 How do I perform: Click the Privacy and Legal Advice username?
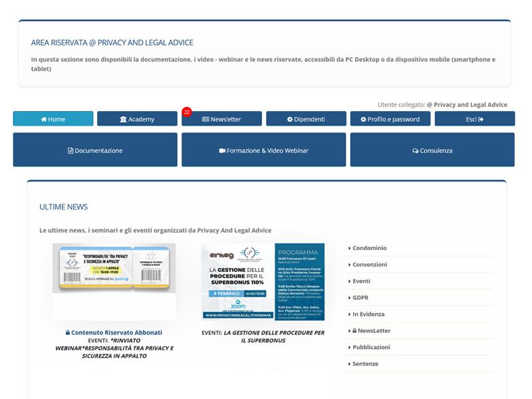click(x=467, y=104)
